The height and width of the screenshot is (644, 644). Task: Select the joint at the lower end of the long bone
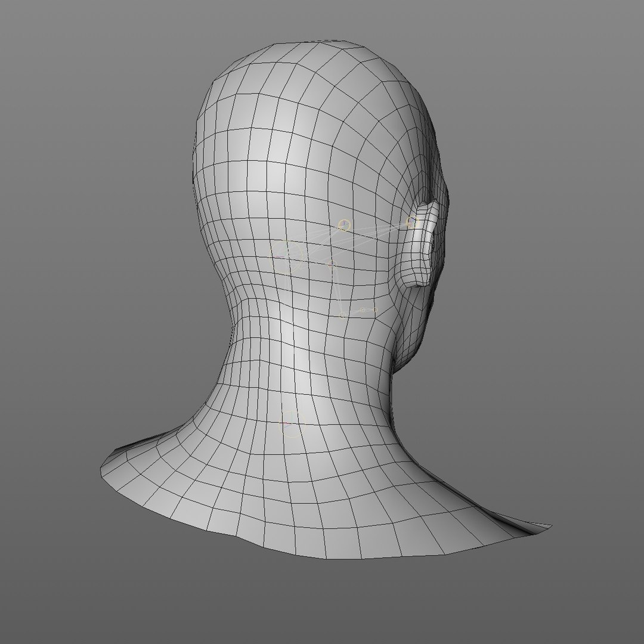pos(342,315)
